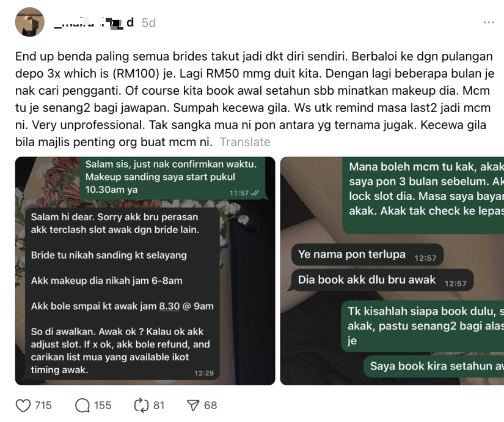Click the 68 shares count
The image size is (504, 422).
coord(211,405)
